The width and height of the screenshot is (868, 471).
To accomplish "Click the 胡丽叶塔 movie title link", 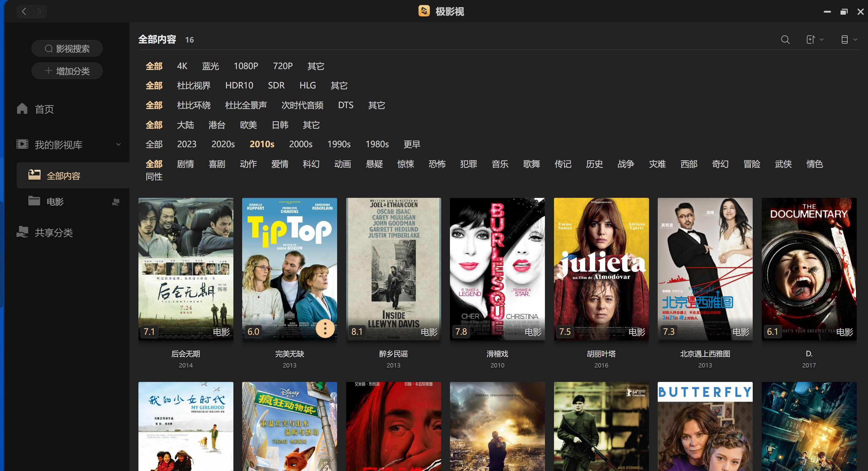I will click(x=601, y=354).
